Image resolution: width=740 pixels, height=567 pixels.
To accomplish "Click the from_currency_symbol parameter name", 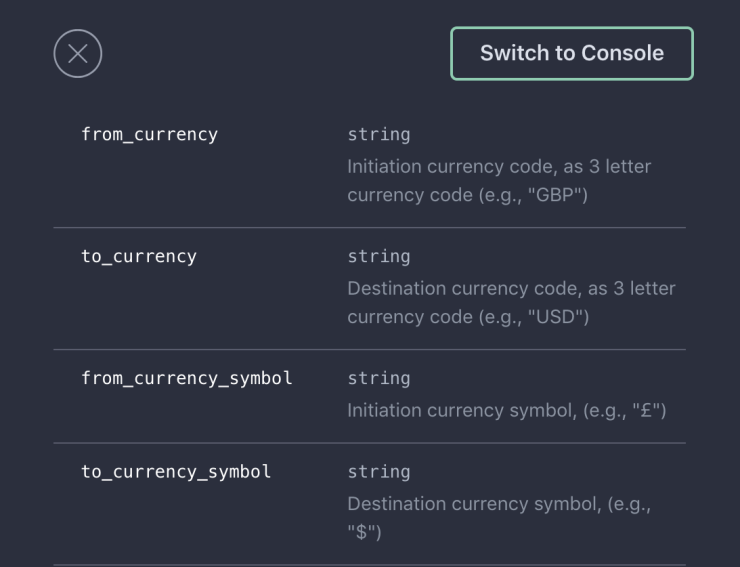I will pyautogui.click(x=187, y=378).
